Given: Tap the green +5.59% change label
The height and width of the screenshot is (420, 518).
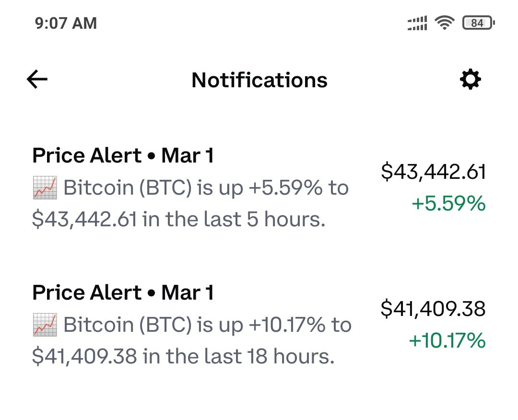Looking at the screenshot, I should (x=448, y=203).
